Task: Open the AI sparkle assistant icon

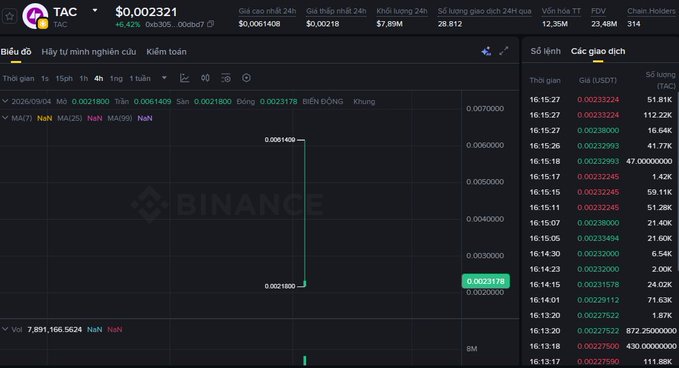Action: [x=486, y=51]
